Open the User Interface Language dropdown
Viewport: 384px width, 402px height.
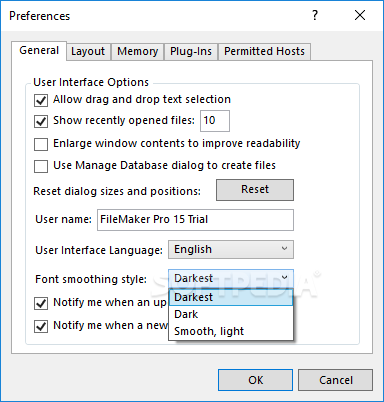231,249
